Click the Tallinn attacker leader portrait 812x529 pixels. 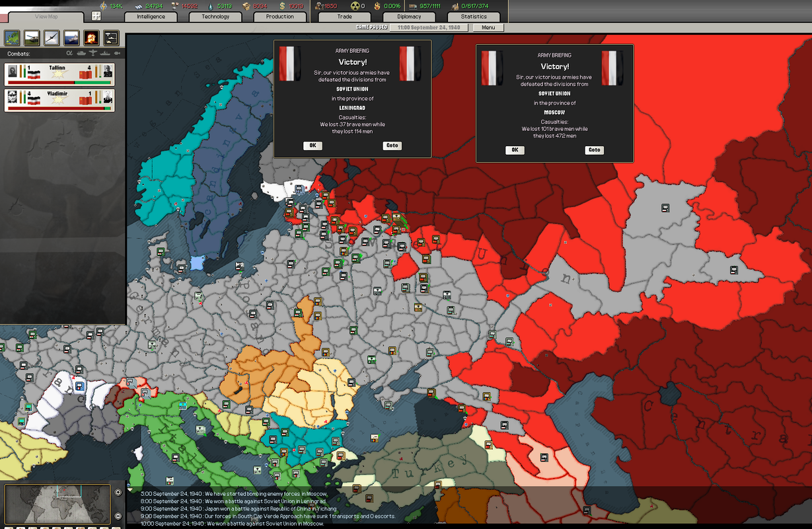coord(13,71)
